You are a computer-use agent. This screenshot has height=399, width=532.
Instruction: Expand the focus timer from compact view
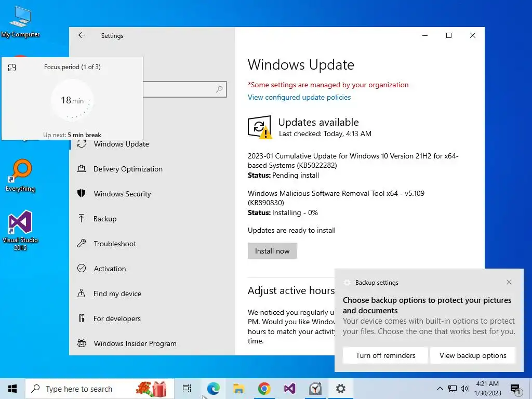12,68
